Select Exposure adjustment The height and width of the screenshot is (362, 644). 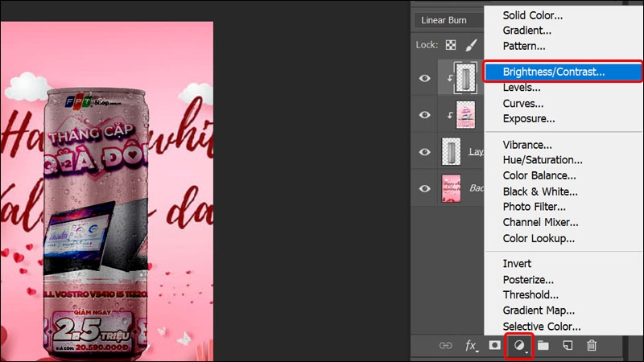(x=529, y=118)
